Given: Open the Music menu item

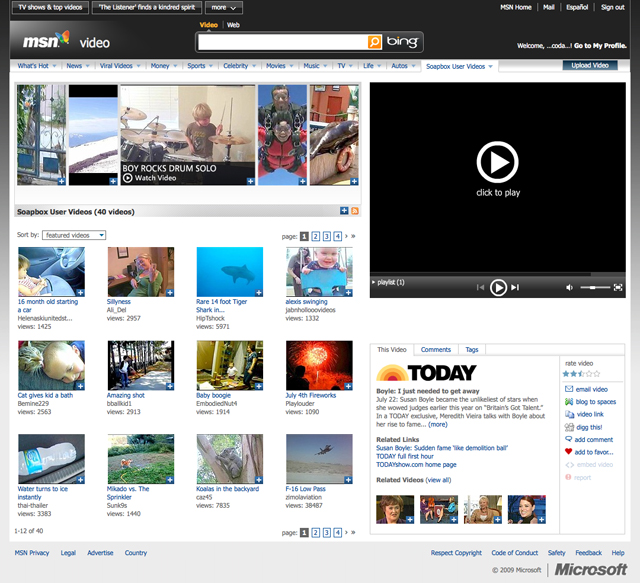Looking at the screenshot, I should tap(311, 66).
